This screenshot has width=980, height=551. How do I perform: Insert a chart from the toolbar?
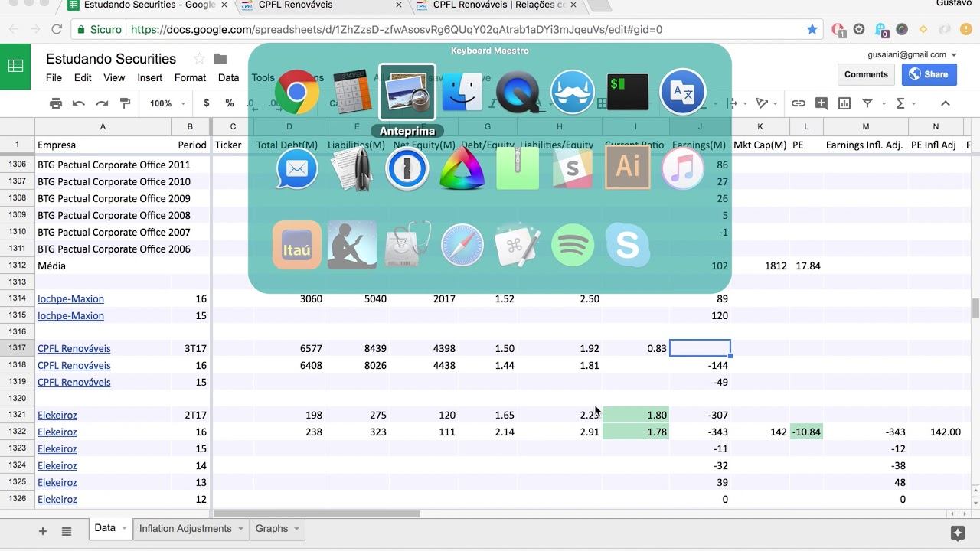[844, 103]
